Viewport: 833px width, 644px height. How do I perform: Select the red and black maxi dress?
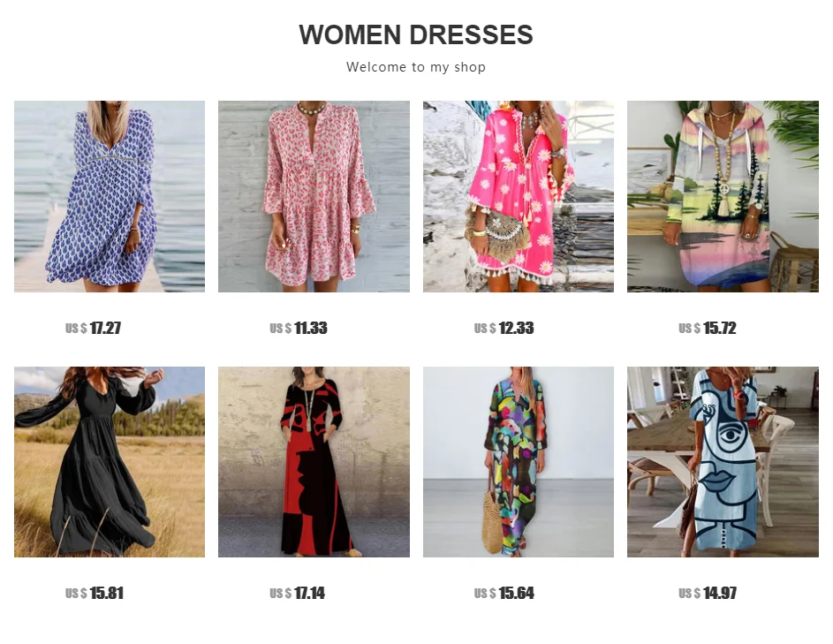(x=314, y=462)
